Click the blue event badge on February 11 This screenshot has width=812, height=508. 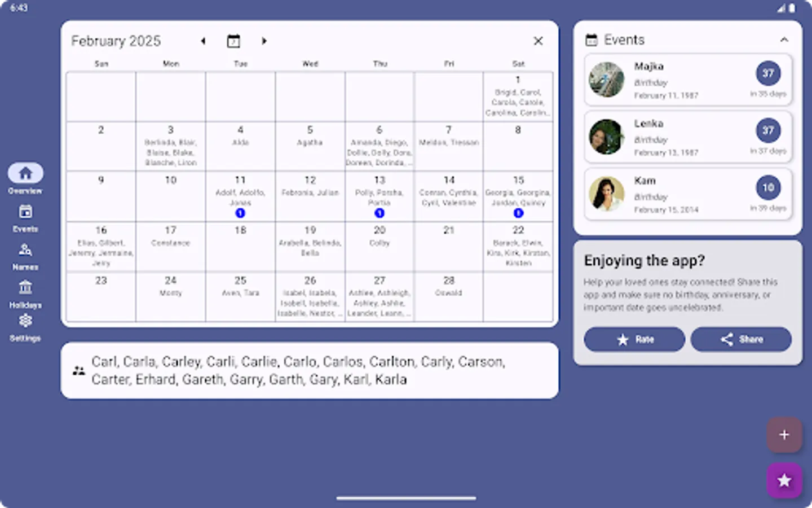pyautogui.click(x=240, y=213)
